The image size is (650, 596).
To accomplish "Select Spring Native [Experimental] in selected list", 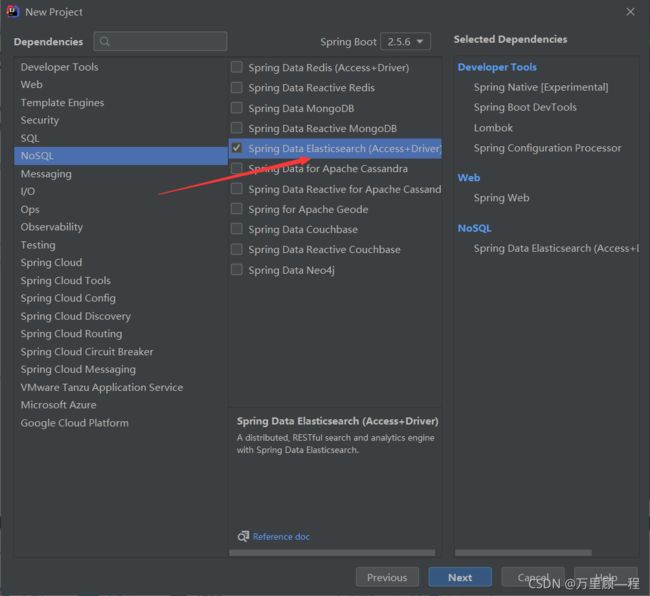I will (x=541, y=87).
